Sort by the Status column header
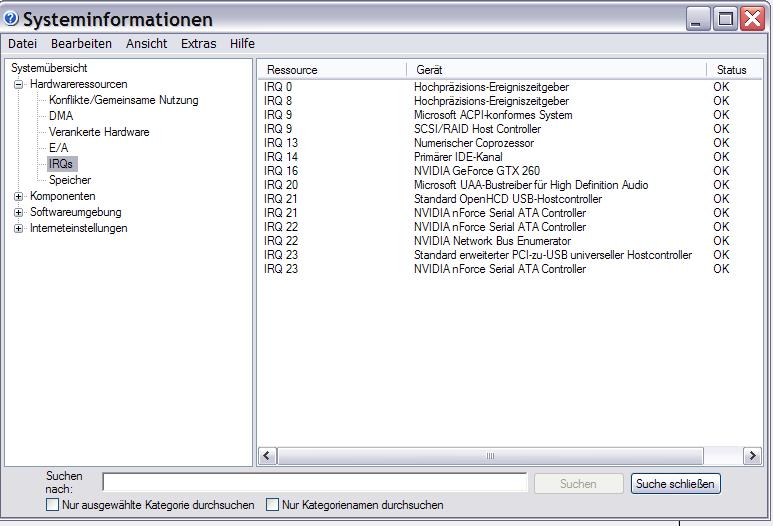The image size is (773, 526). (734, 70)
